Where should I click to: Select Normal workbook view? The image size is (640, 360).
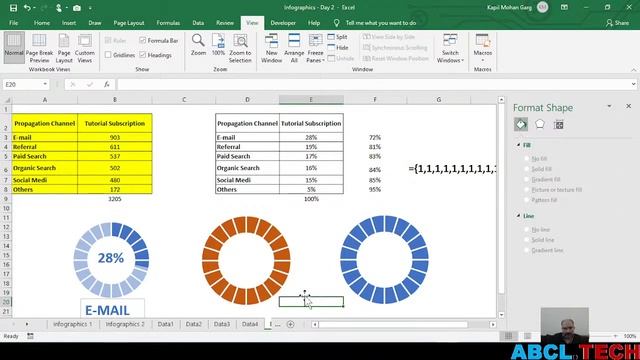14,47
